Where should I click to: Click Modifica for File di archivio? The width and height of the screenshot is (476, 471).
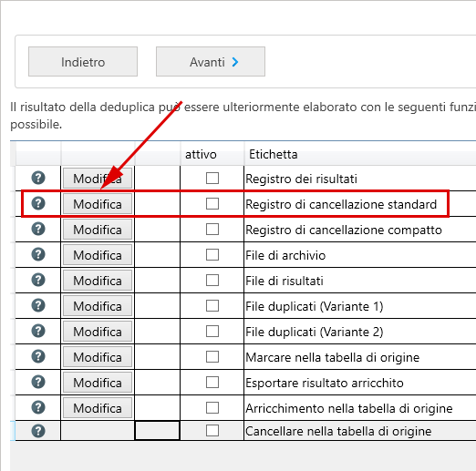98,255
